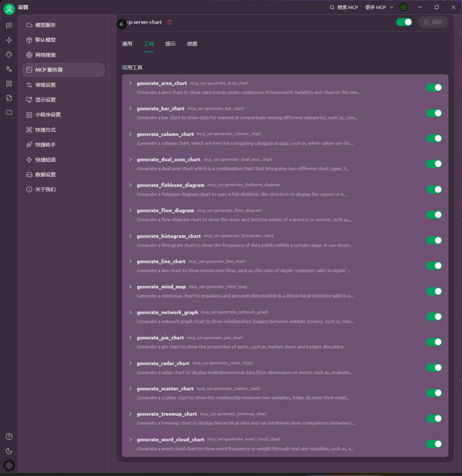
Task: Click the search MCP magnifier icon
Action: 332,7
